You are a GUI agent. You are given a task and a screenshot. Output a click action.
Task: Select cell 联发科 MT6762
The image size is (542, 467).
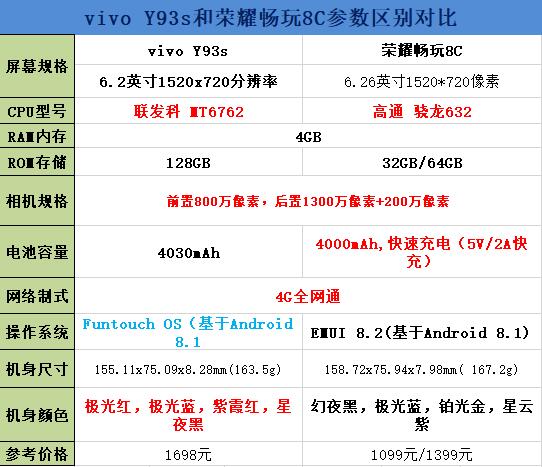pyautogui.click(x=188, y=111)
